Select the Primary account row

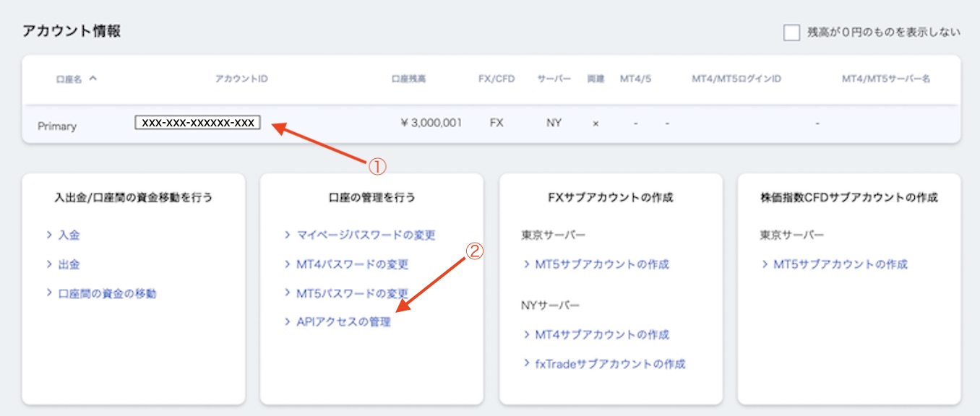57,125
